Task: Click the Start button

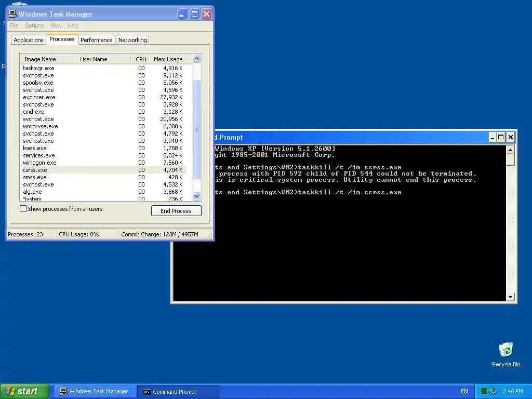Action: click(25, 391)
